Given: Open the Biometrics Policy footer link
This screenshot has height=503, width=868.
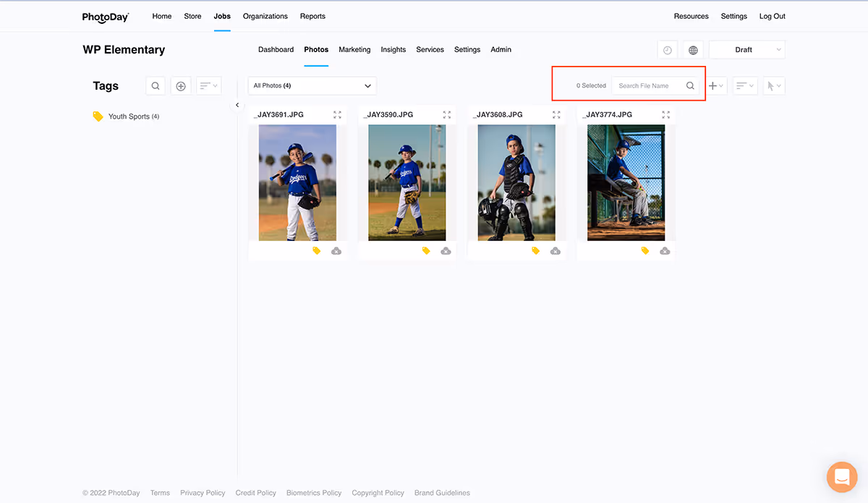Looking at the screenshot, I should [x=314, y=493].
